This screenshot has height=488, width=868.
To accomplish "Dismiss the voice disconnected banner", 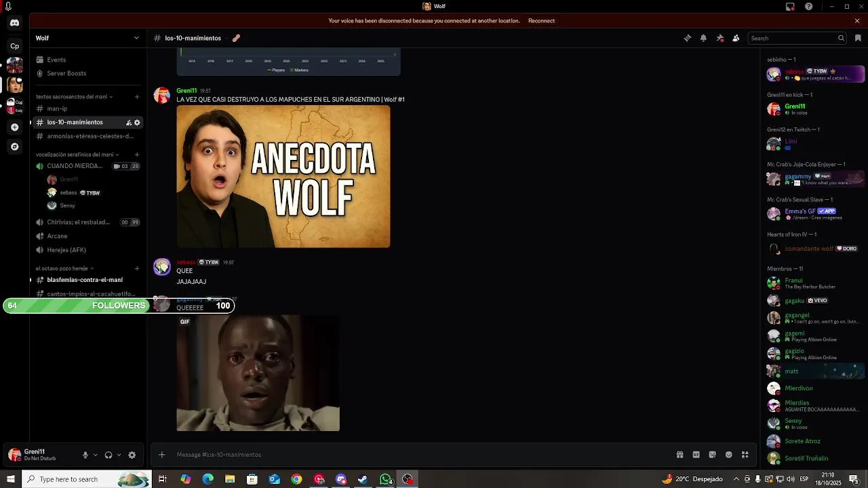I will click(x=857, y=21).
